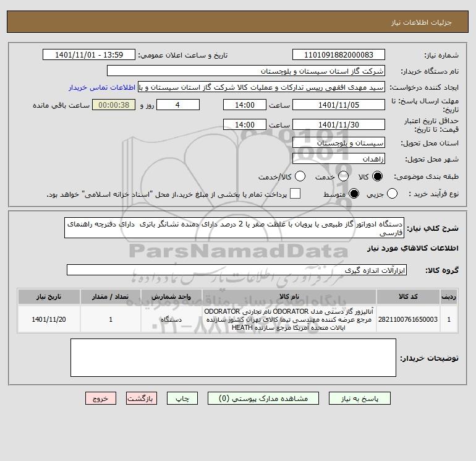Click the تعداد / مقدار column header
476x461 pixels.
pyautogui.click(x=111, y=296)
